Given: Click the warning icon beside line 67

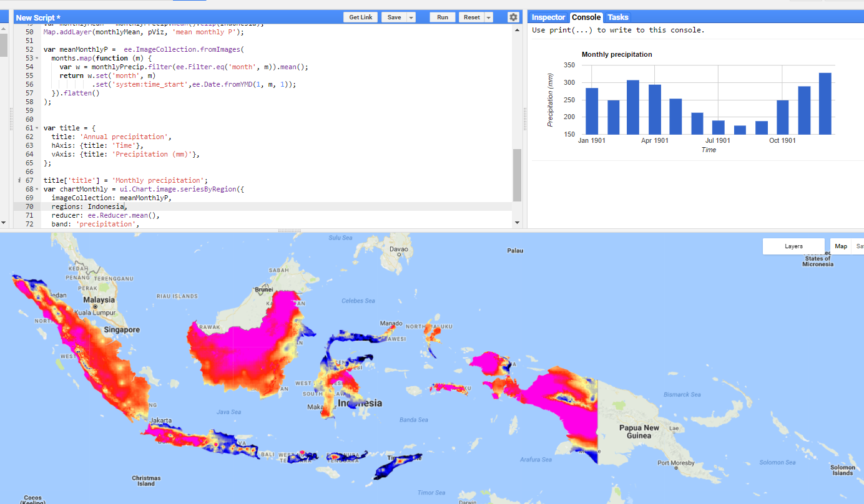Looking at the screenshot, I should pyautogui.click(x=19, y=180).
